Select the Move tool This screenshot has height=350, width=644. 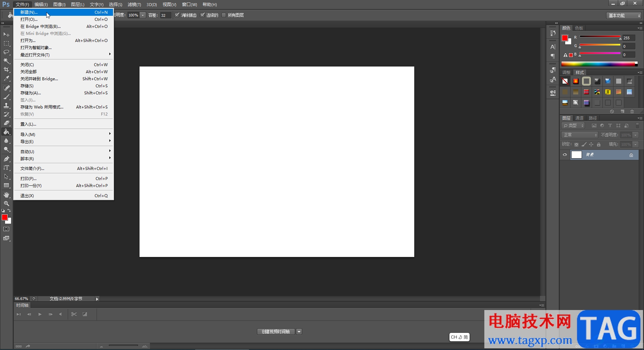[x=6, y=34]
